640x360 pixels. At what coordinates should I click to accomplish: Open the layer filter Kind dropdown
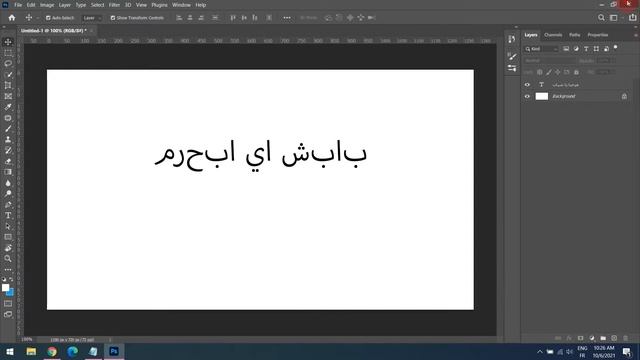pos(542,49)
